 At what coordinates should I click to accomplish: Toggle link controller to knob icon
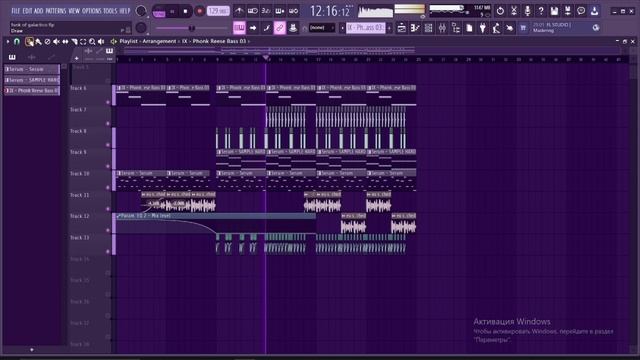pyautogui.click(x=280, y=28)
